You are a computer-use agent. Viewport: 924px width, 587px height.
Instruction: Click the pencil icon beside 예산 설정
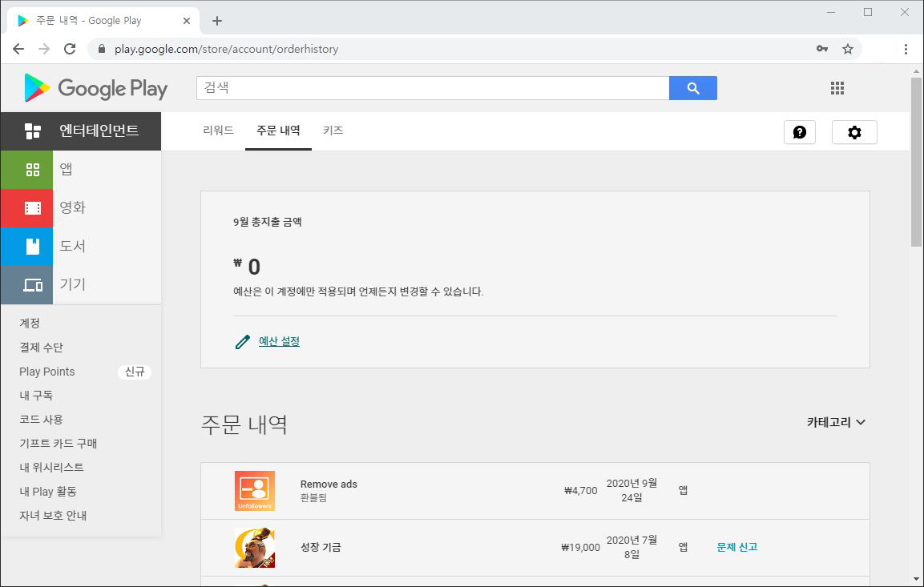[x=242, y=341]
